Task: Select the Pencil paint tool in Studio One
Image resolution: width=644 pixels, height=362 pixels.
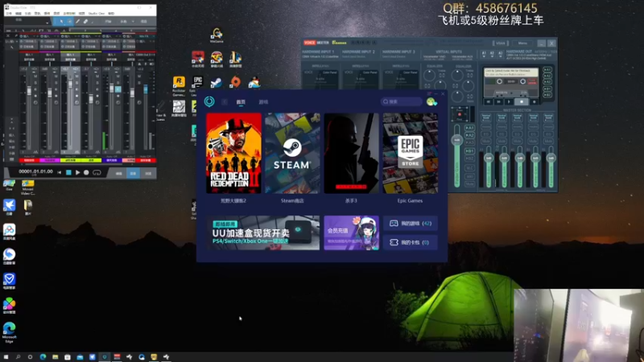Action: 77,22
